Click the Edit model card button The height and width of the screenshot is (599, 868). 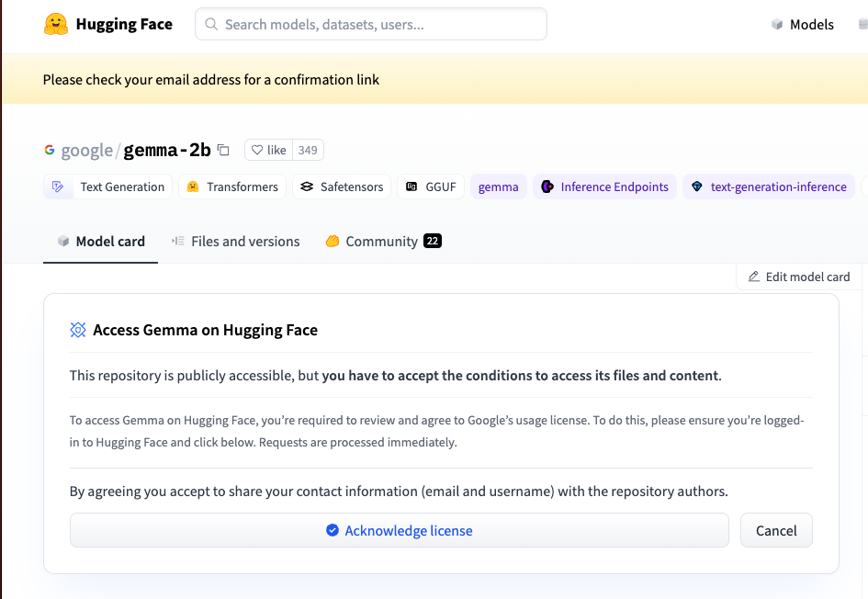pyautogui.click(x=799, y=277)
